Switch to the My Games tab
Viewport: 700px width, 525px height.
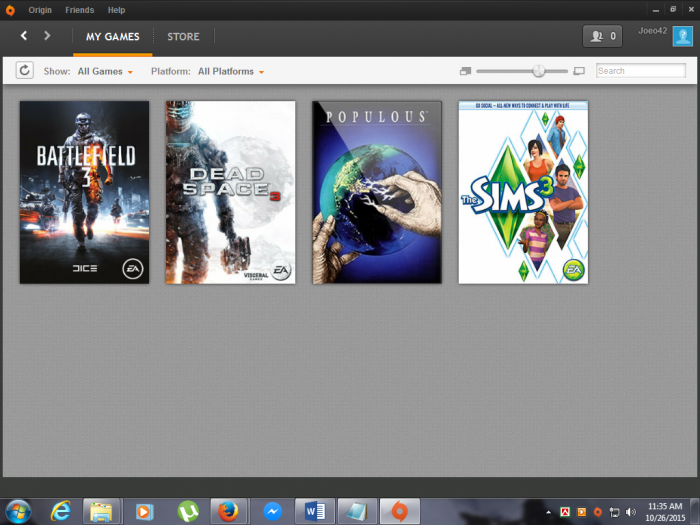[112, 37]
